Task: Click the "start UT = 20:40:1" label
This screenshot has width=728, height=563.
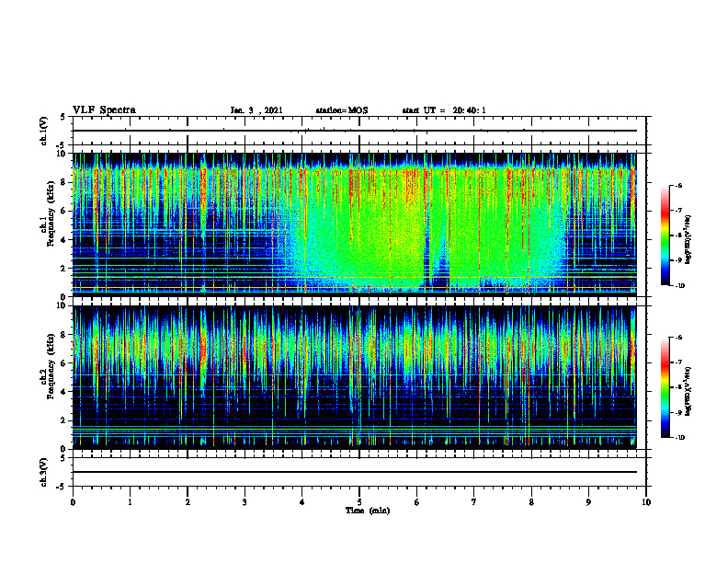Action: click(444, 110)
